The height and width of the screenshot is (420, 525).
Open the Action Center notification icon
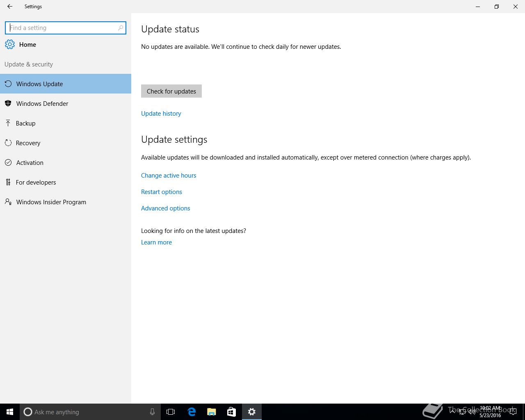coord(513,412)
